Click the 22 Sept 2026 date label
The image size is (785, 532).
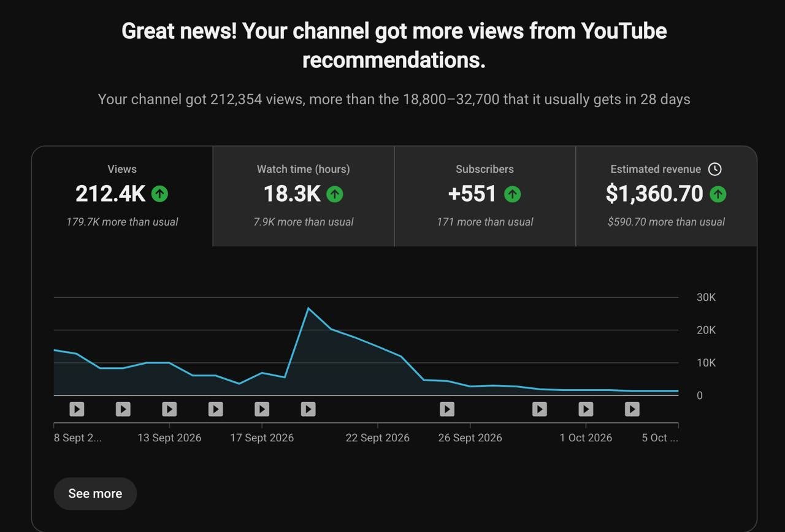tap(377, 438)
